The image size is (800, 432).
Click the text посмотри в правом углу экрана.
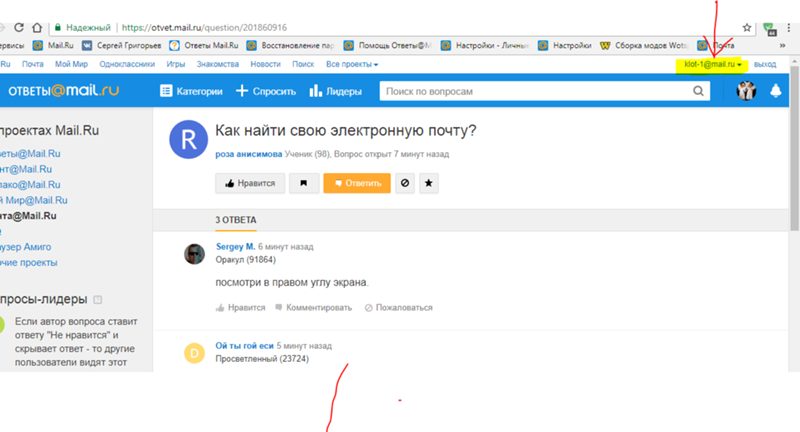pyautogui.click(x=292, y=283)
